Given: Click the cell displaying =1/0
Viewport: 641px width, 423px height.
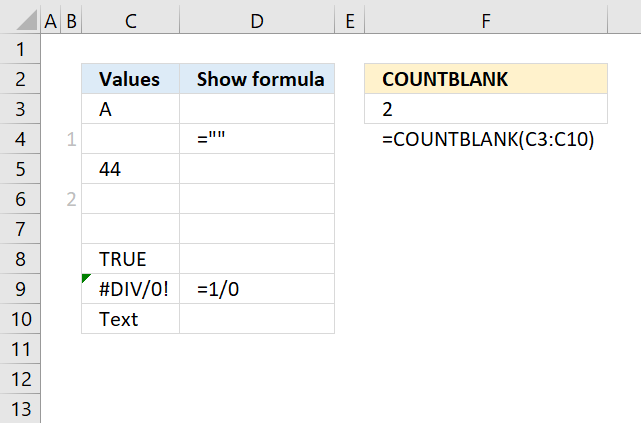Looking at the screenshot, I should [257, 290].
